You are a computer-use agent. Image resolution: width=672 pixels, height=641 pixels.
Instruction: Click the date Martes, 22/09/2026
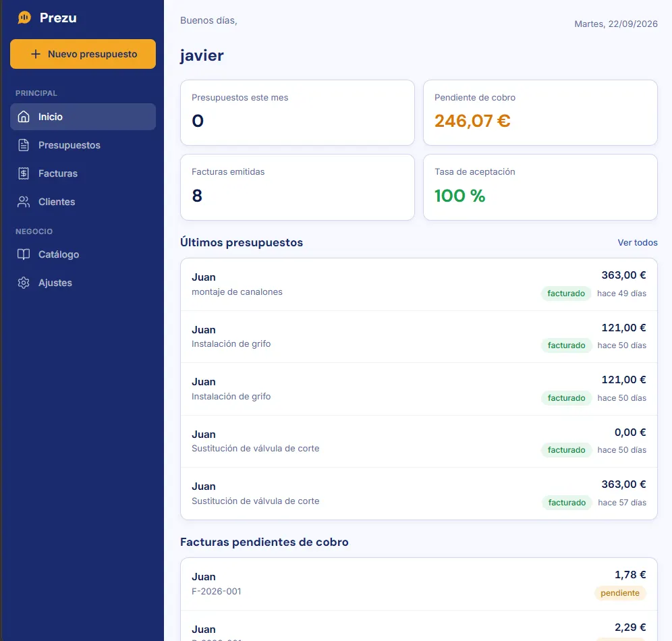[616, 24]
